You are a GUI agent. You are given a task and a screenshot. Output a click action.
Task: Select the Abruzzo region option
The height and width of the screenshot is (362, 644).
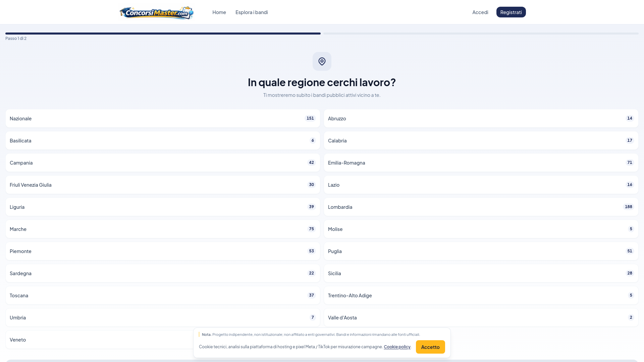[481, 118]
